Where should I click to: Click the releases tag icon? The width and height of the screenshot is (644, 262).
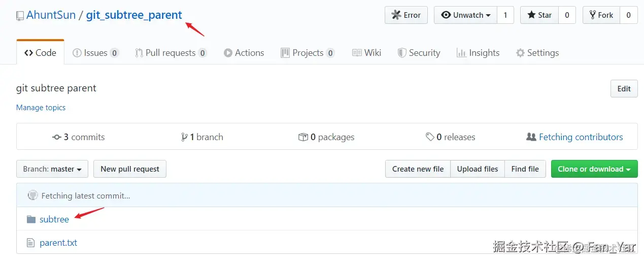pyautogui.click(x=430, y=137)
